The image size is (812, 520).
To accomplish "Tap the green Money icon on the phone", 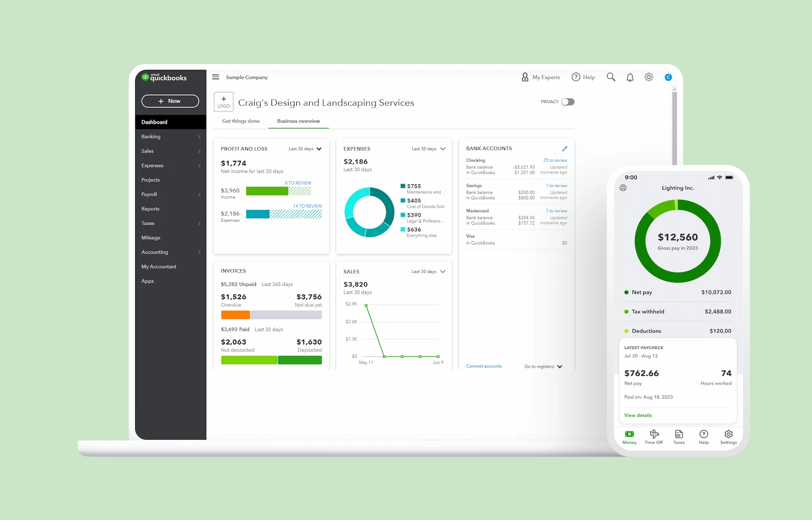I will (629, 435).
